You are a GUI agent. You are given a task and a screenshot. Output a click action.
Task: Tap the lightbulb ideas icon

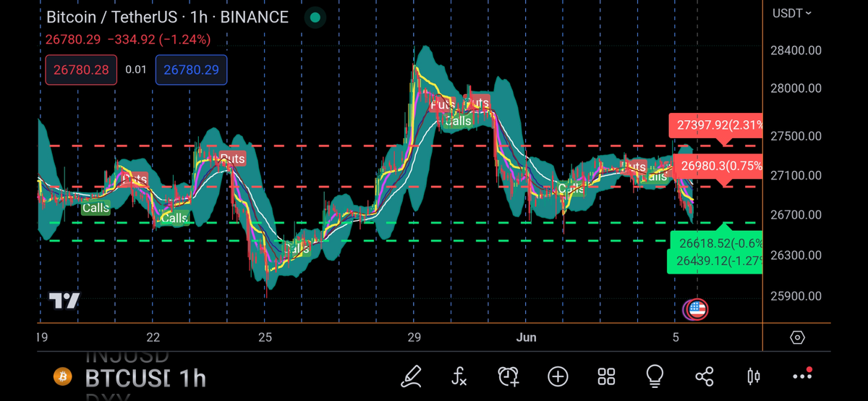click(655, 376)
